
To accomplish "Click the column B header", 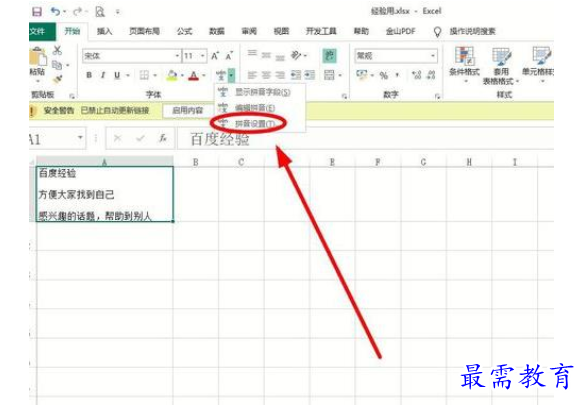I will (x=196, y=162).
